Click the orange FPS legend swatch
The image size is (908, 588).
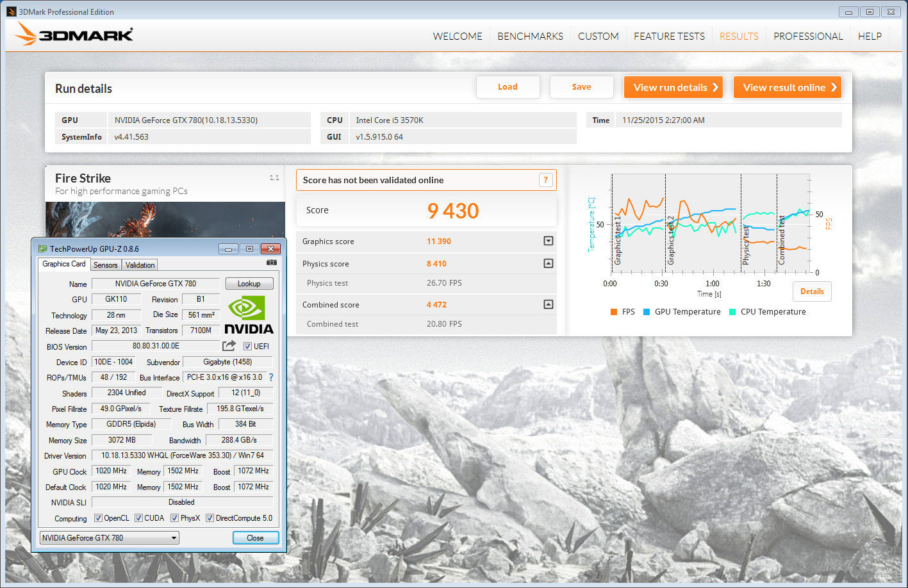pos(614,312)
